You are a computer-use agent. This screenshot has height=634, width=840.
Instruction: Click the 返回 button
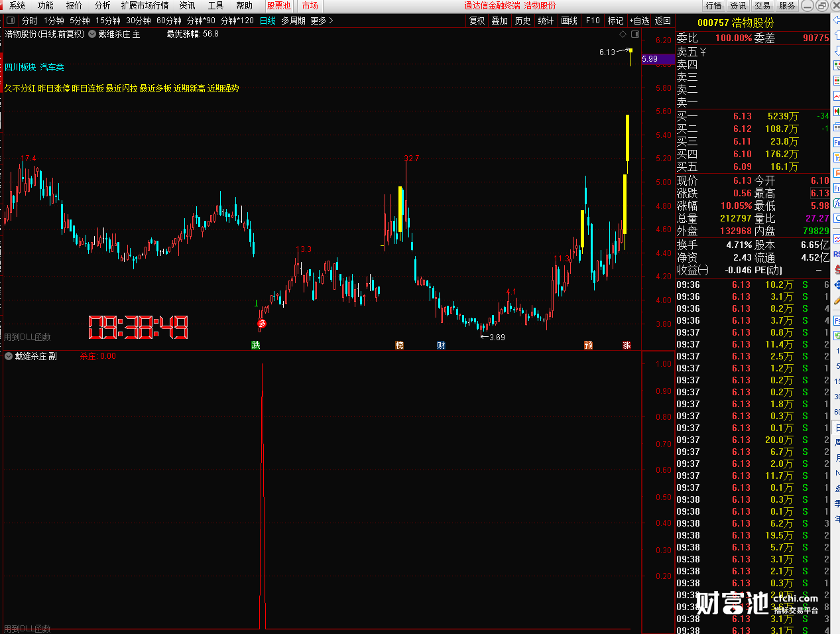663,21
